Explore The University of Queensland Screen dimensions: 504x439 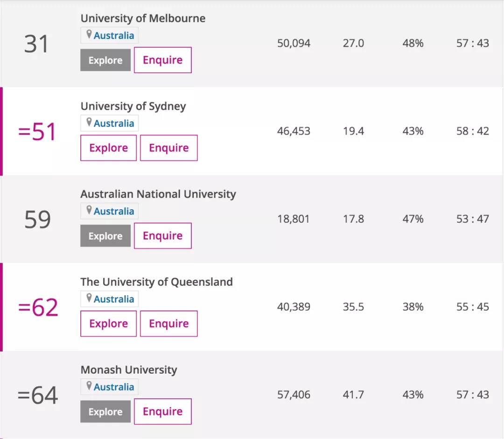[x=108, y=324]
